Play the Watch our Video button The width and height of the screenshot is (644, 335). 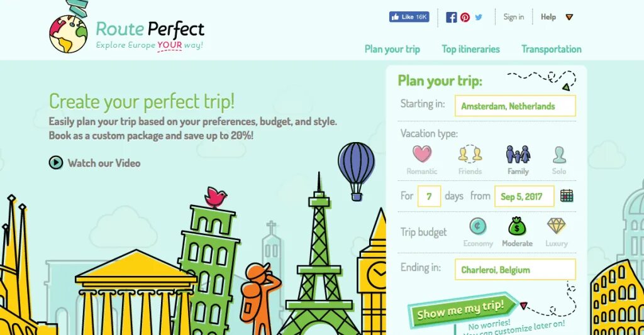tap(56, 163)
